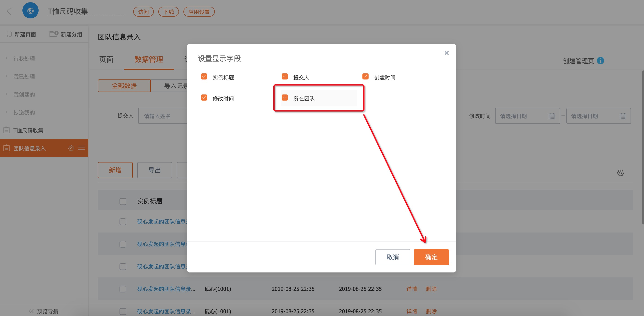Click the 新建页面 icon in sidebar

pos(9,34)
